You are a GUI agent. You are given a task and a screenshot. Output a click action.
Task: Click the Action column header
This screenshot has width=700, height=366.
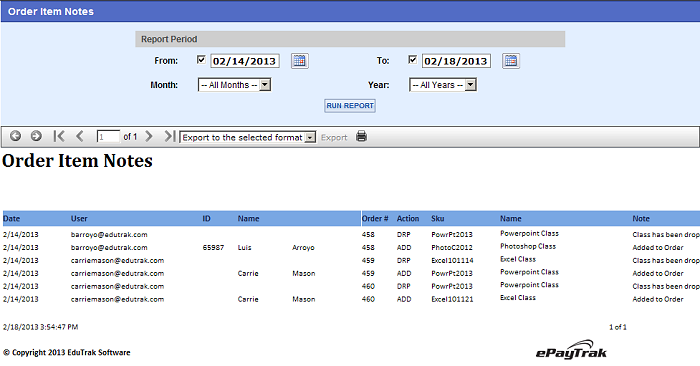point(408,219)
